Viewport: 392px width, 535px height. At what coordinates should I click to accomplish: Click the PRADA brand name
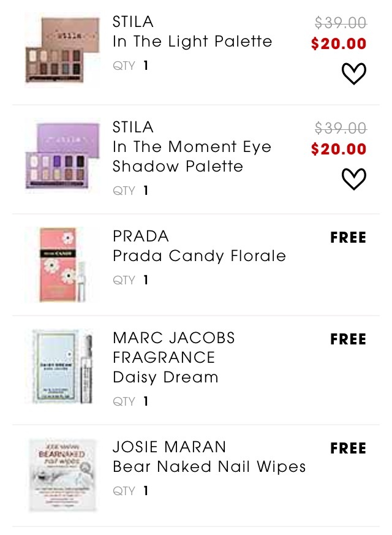[x=140, y=236]
